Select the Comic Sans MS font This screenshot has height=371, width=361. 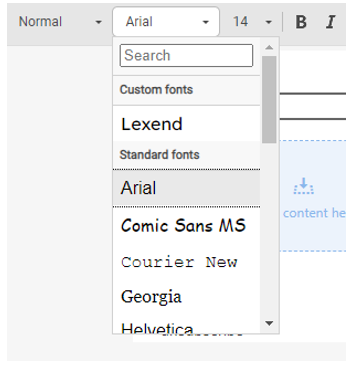186,226
